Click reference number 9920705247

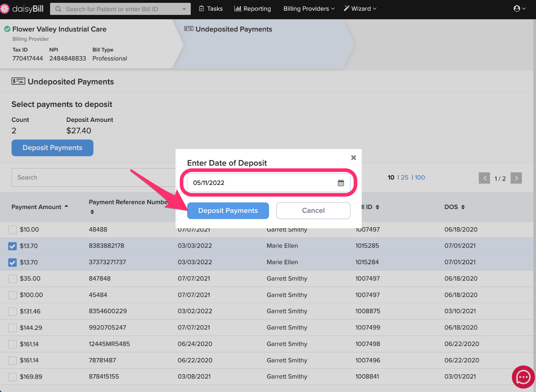tap(108, 327)
